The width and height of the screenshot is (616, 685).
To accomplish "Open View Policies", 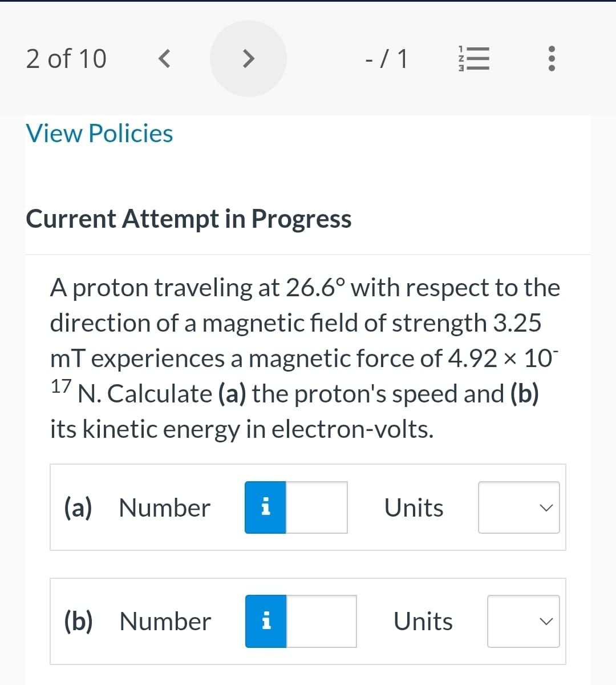I will (99, 134).
